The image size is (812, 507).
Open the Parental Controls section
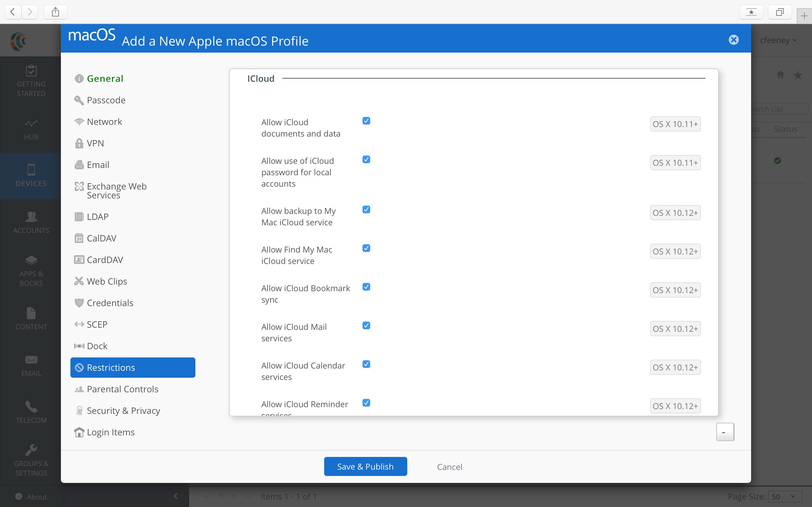click(122, 389)
